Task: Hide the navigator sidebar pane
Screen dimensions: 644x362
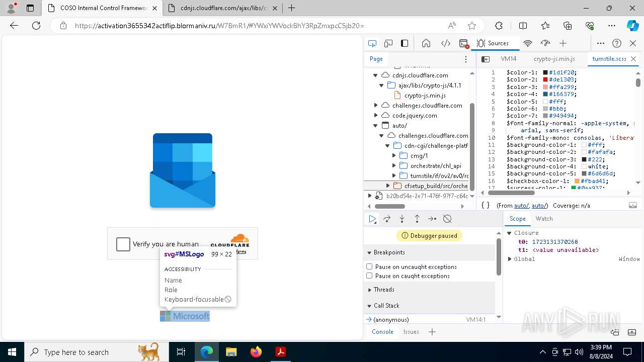Action: tap(486, 59)
